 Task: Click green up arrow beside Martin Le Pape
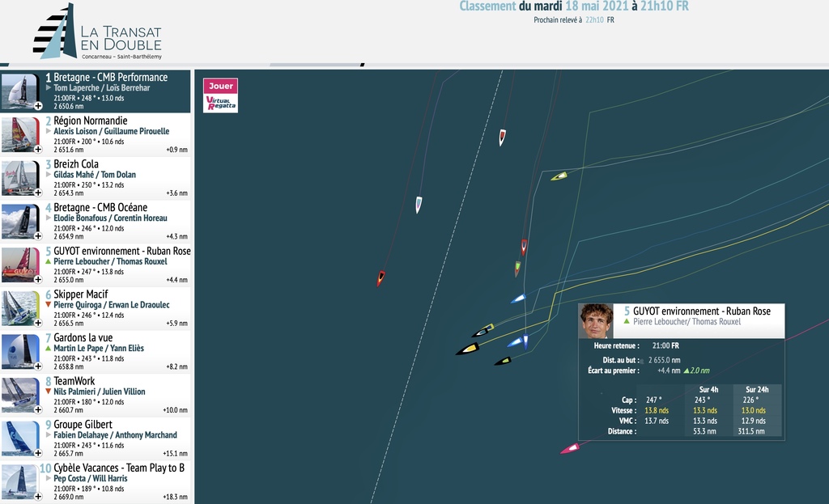click(x=48, y=348)
